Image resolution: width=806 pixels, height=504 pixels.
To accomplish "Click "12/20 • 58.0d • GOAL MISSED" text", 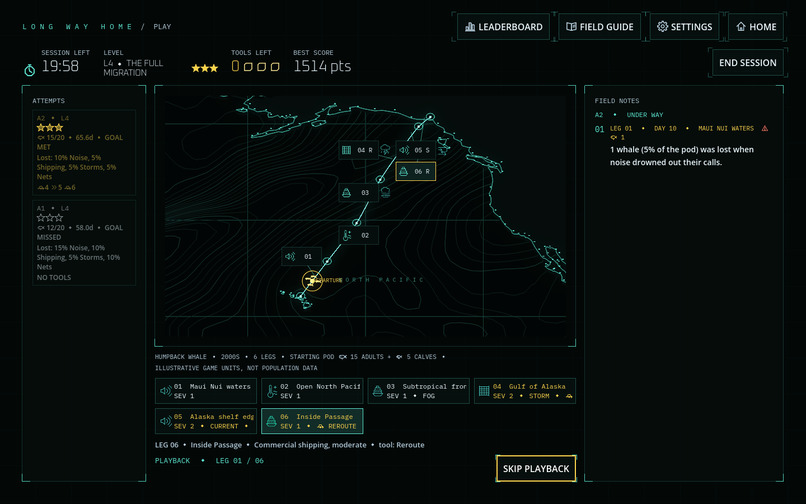I will [80, 232].
